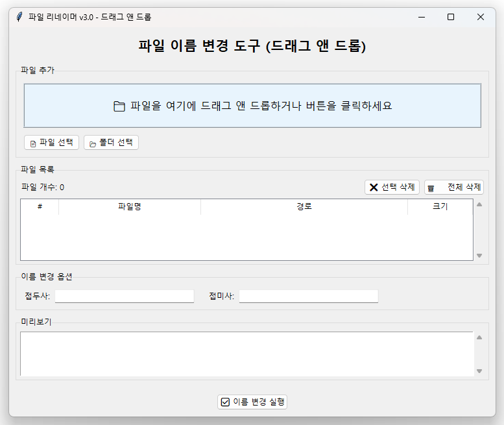Screen dimensions: 504x425
Task: Click the drag-and-drop file area
Action: tap(252, 106)
